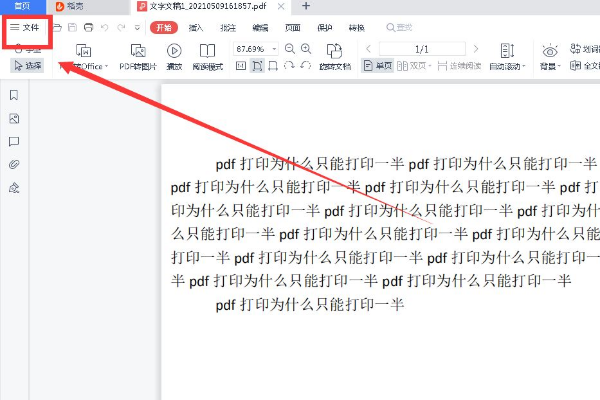This screenshot has width=600, height=400.
Task: Expand the 自动滚动 dropdown arrow
Action: pos(524,67)
